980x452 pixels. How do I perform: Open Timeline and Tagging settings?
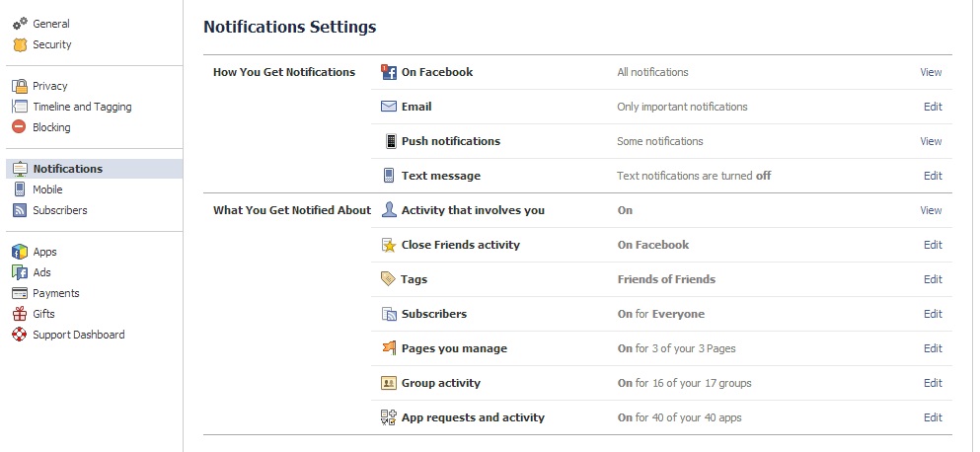(x=82, y=107)
